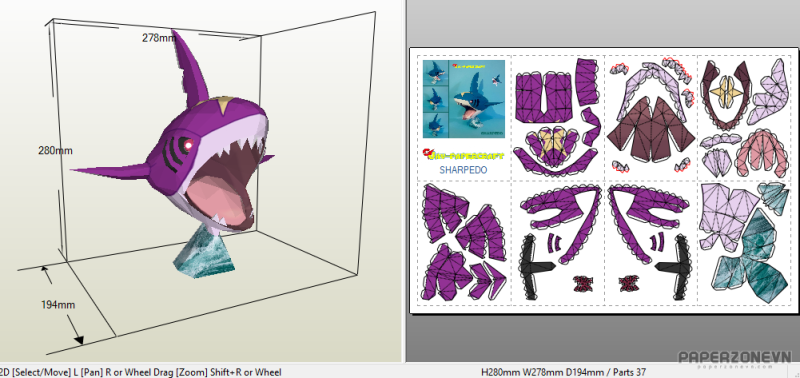The image size is (800, 378).
Task: Click the yellow papercraft logo above SHARPEDO
Action: tap(463, 154)
